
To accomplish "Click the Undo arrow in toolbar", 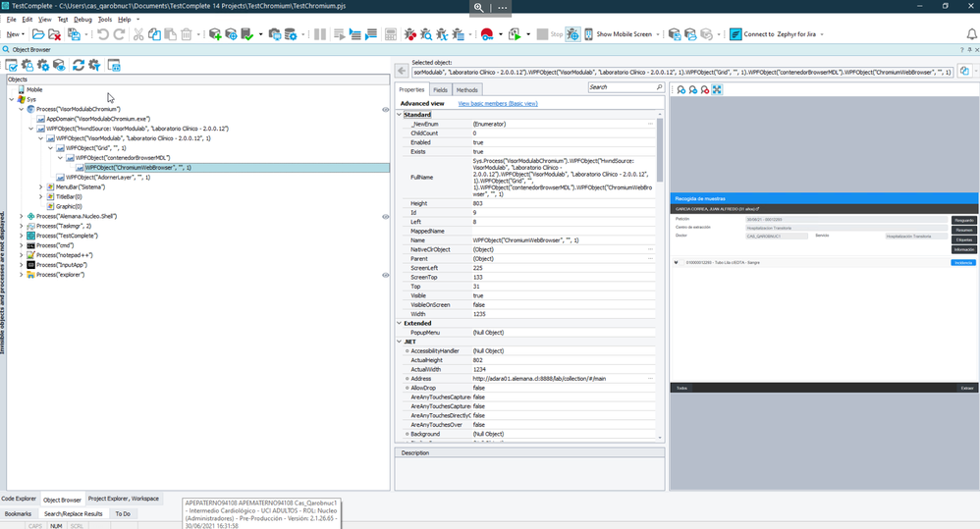I will click(x=102, y=34).
